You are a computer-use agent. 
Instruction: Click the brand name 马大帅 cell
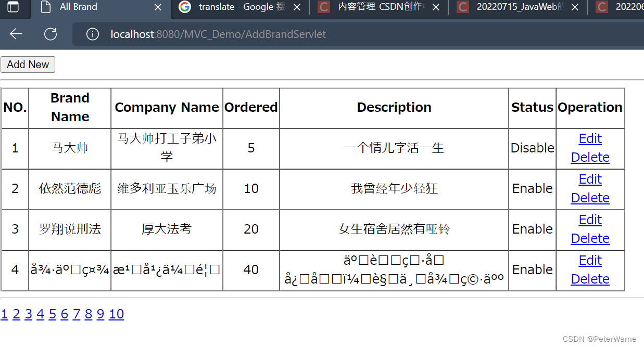click(70, 148)
